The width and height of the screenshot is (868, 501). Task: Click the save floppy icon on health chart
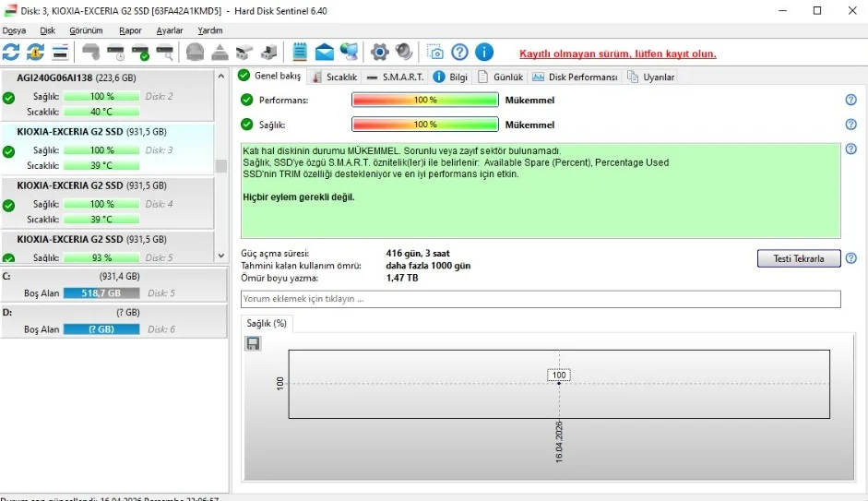(x=253, y=344)
